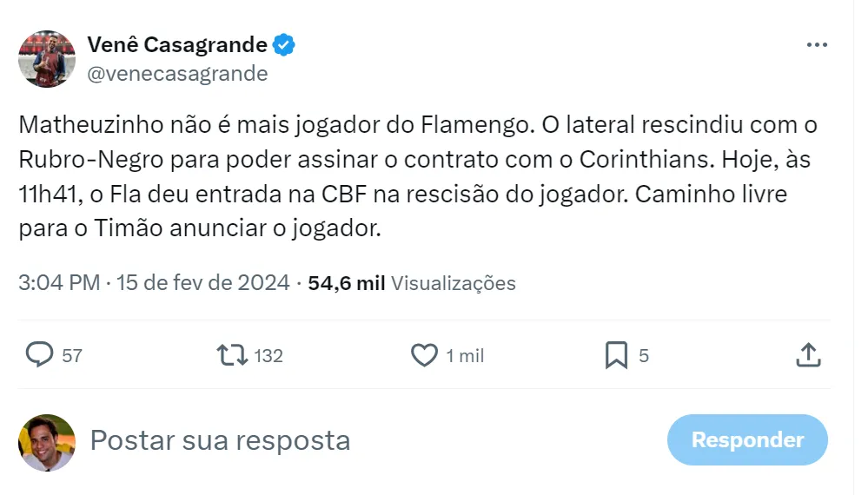The width and height of the screenshot is (868, 495).
Task: Click the tweet text about Matheuzinho
Action: pyautogui.click(x=417, y=177)
